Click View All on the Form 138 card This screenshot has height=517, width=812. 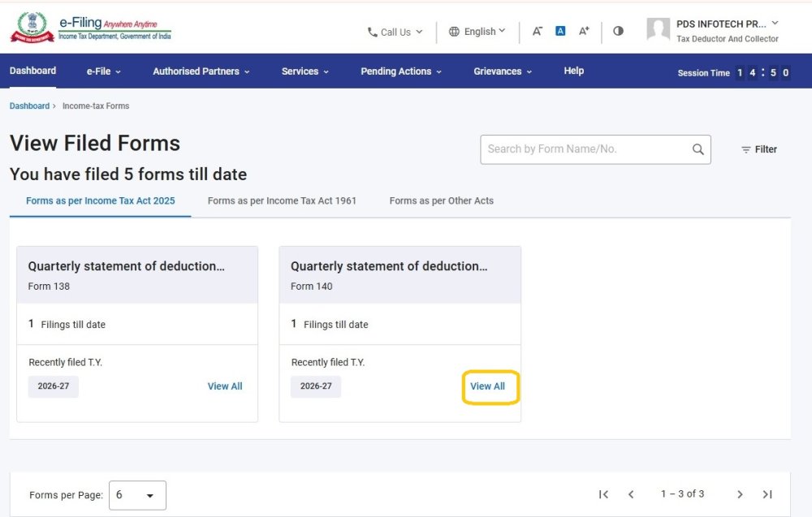point(225,386)
